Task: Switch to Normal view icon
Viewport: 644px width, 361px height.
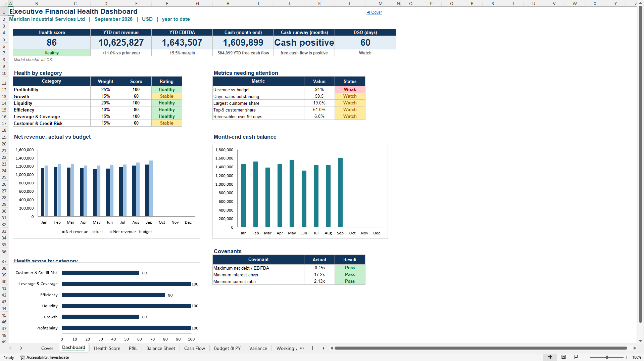Action: pos(550,357)
